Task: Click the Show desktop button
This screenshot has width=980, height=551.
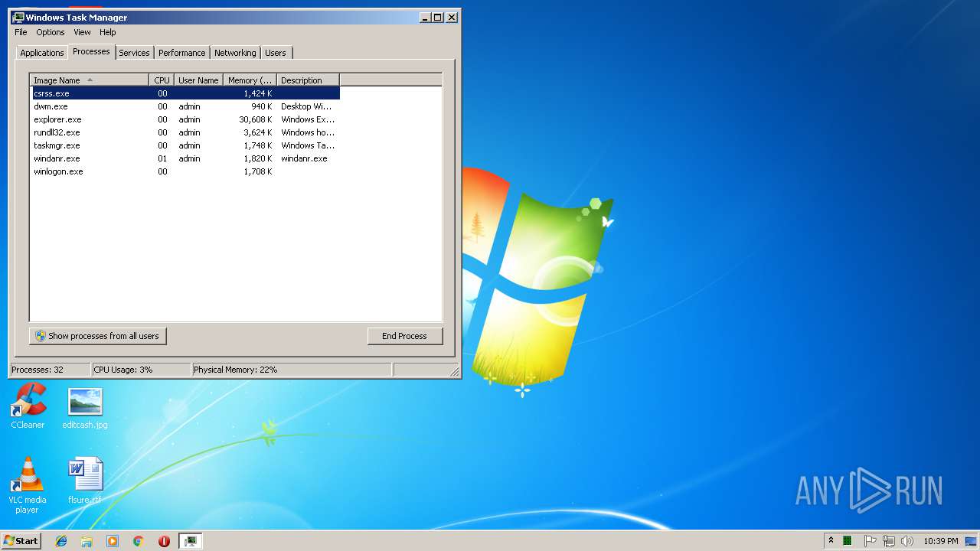Action: (972, 541)
